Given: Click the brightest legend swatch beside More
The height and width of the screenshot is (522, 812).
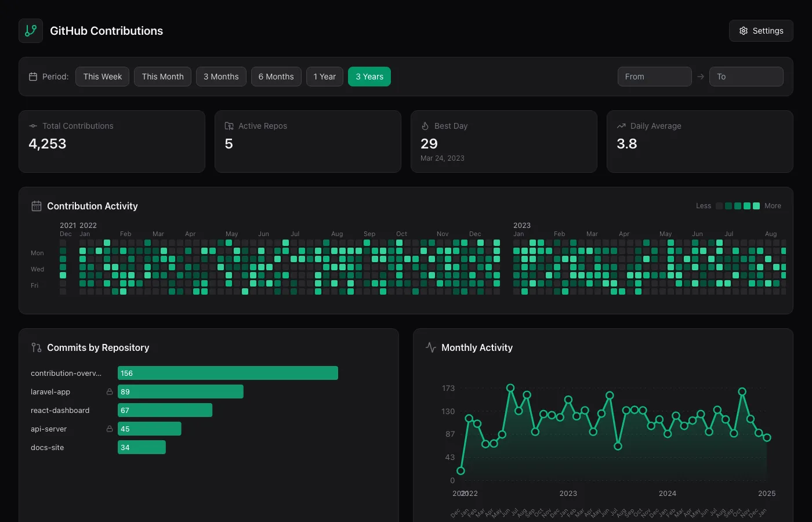Looking at the screenshot, I should (x=756, y=206).
